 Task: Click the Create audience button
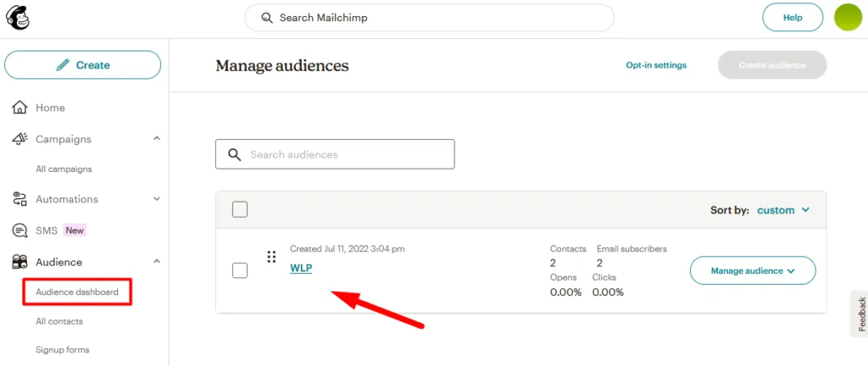click(771, 65)
